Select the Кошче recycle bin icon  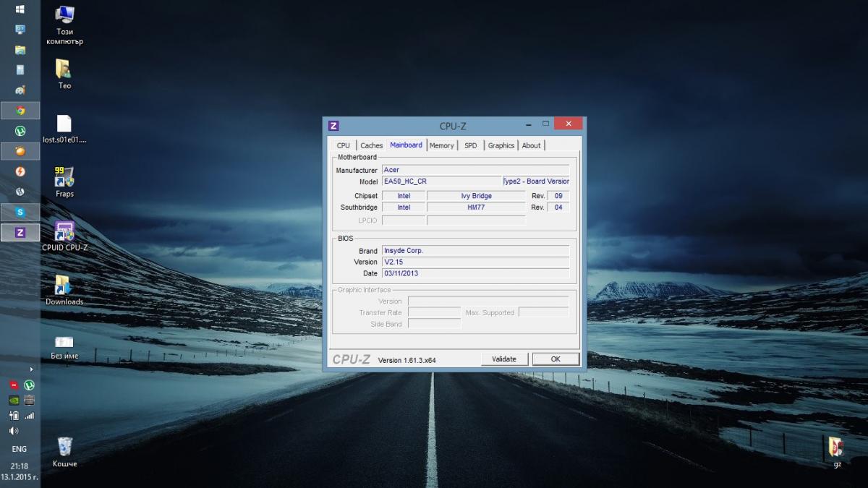click(64, 452)
